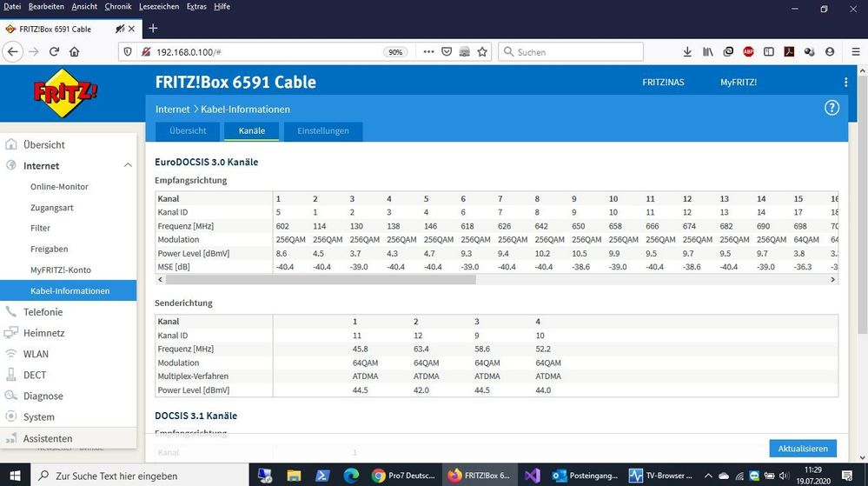The width and height of the screenshot is (868, 486).
Task: Open the Datei menu
Action: tap(12, 7)
